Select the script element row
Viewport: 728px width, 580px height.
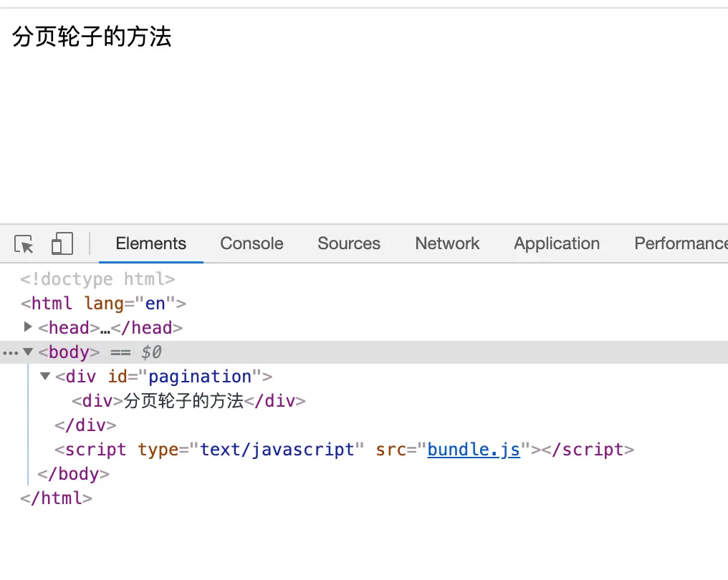344,450
